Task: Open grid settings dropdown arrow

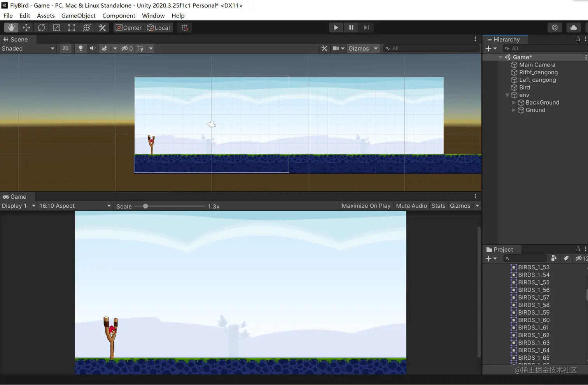Action: pos(151,49)
